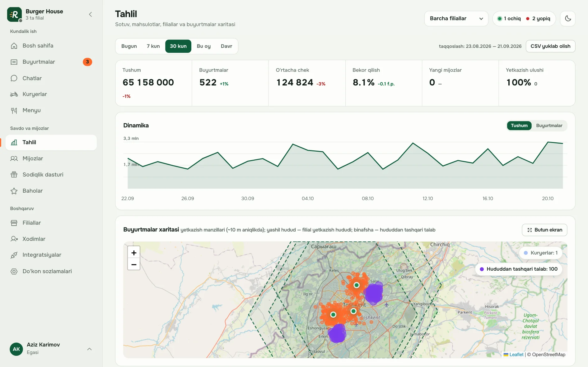Select the 7 kun period tab
Image resolution: width=588 pixels, height=367 pixels.
[x=153, y=46]
